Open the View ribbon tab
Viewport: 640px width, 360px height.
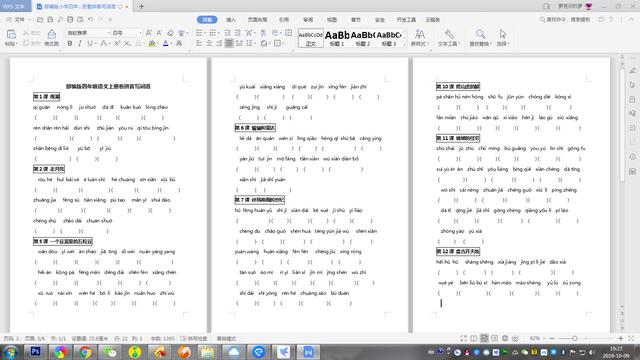pyautogui.click(x=332, y=20)
